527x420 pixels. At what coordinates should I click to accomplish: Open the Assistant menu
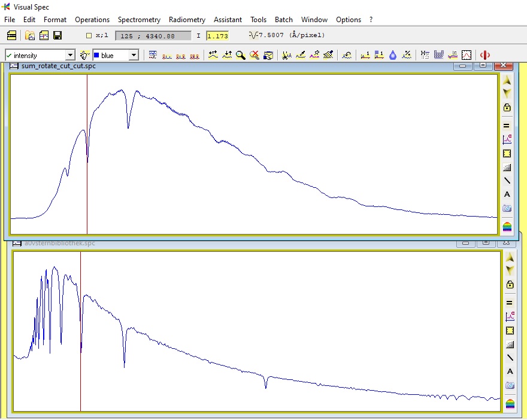coord(228,20)
